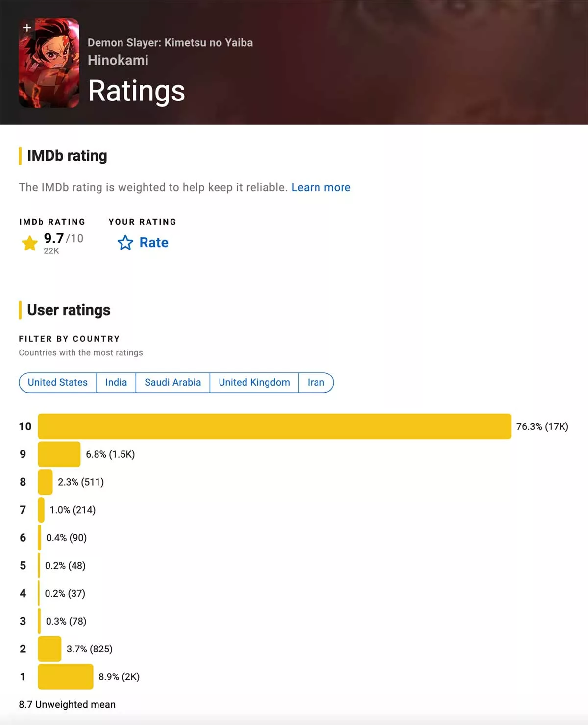Screen dimensions: 588x725
Task: Filter ratings by United States
Action: pyautogui.click(x=58, y=382)
